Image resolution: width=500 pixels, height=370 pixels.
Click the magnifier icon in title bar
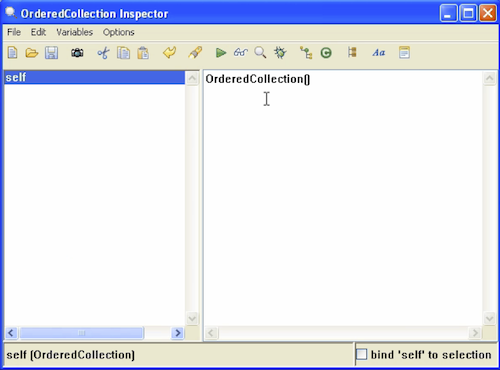10,13
